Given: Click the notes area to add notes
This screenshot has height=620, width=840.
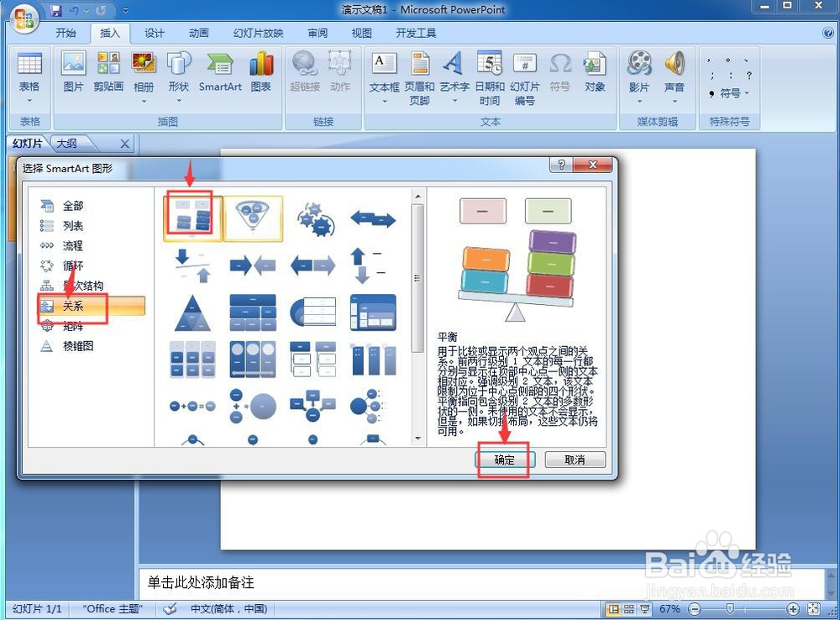Looking at the screenshot, I should [480, 582].
